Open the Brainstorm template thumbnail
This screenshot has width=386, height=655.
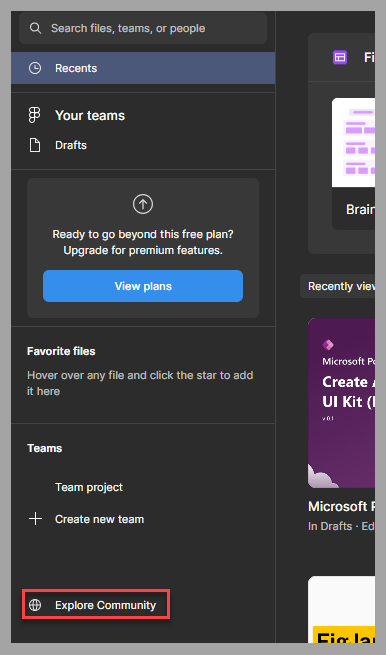[x=353, y=142]
